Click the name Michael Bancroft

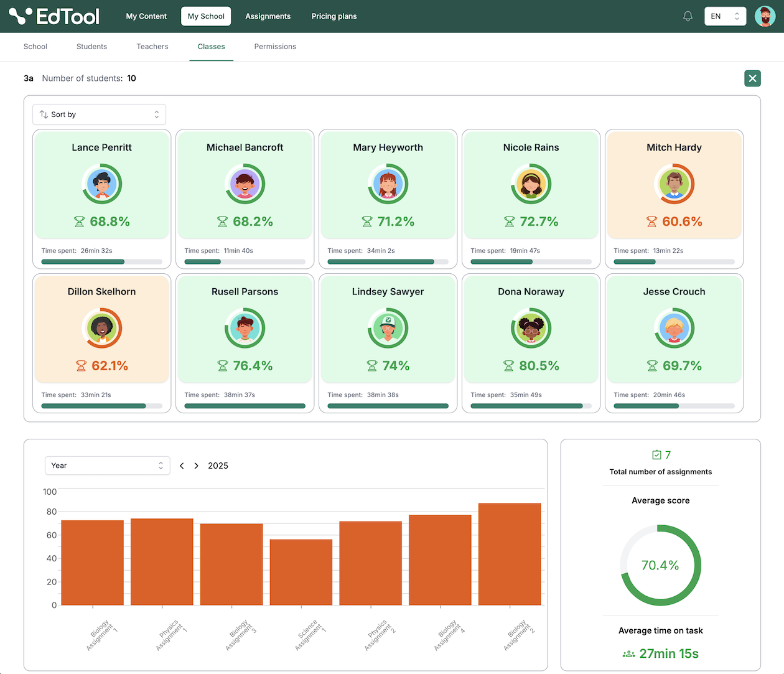coord(245,147)
